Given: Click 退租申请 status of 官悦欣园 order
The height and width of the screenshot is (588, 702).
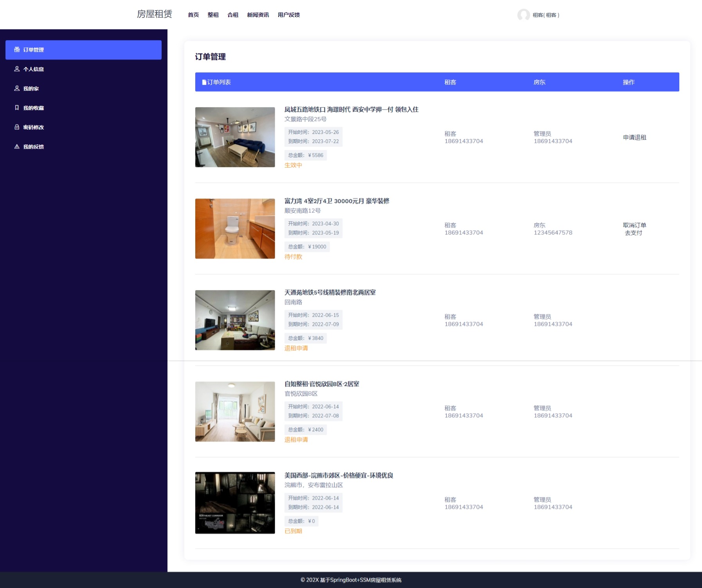Looking at the screenshot, I should tap(296, 440).
